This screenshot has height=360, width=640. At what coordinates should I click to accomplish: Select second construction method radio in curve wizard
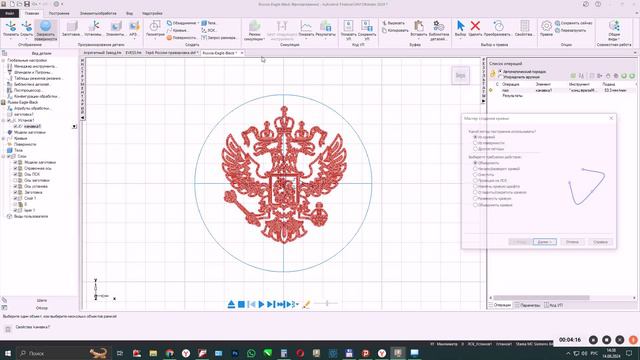click(x=475, y=143)
